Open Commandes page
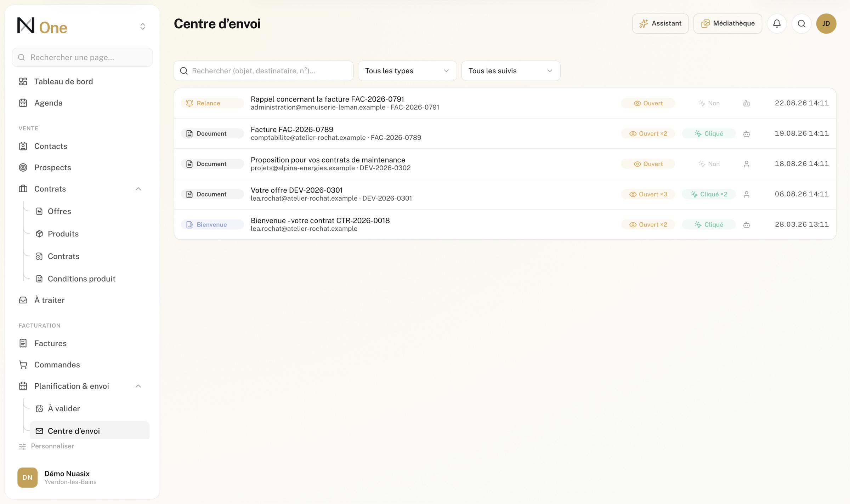This screenshot has width=850, height=504. [x=82, y=365]
